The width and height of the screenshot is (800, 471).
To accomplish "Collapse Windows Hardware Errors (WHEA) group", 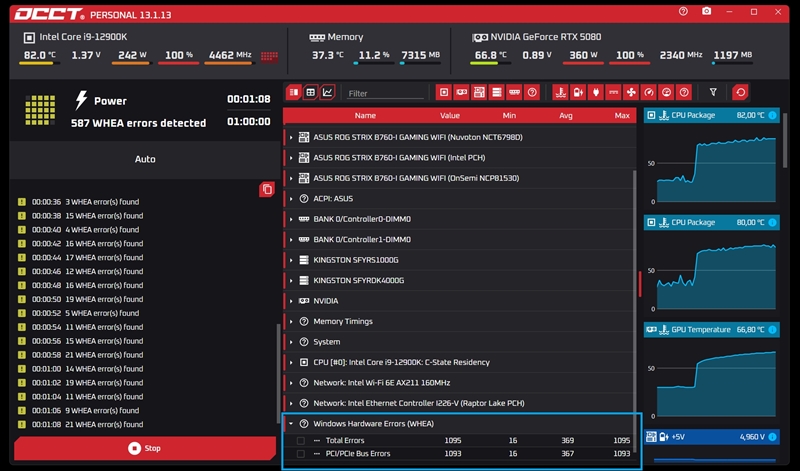I will (x=291, y=424).
